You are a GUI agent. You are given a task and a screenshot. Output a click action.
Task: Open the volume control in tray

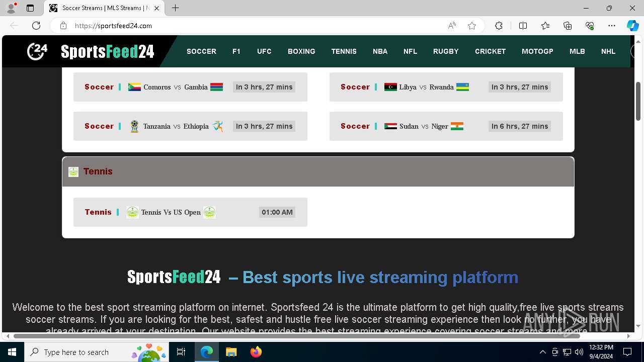click(579, 352)
